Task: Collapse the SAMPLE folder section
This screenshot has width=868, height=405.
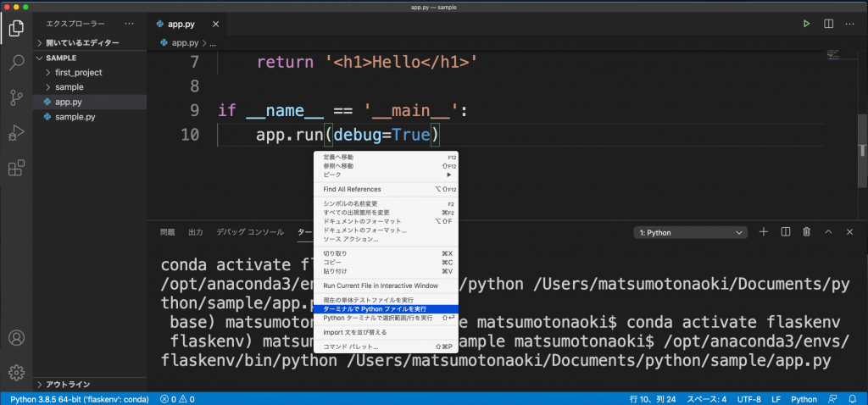Action: pyautogui.click(x=60, y=58)
